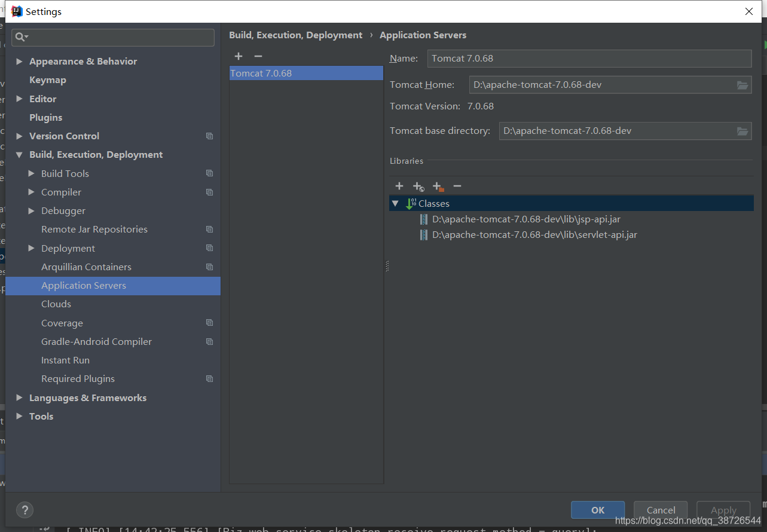Viewport: 767px width, 532px height.
Task: Focus the settings search field
Action: pos(113,37)
